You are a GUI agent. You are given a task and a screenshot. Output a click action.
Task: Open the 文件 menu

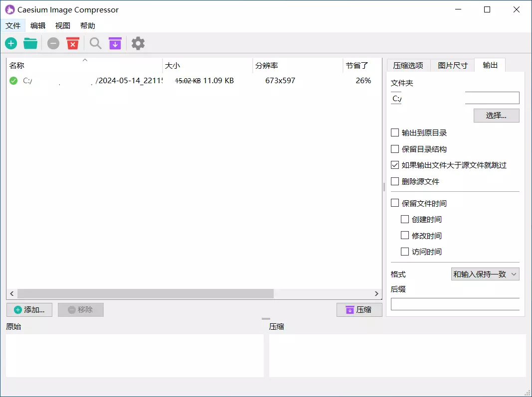(x=13, y=25)
